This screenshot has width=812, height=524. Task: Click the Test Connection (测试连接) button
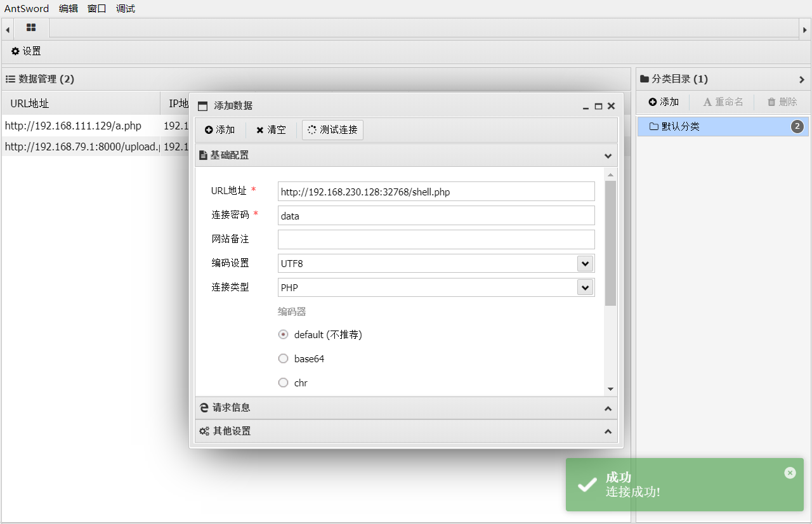coord(332,130)
